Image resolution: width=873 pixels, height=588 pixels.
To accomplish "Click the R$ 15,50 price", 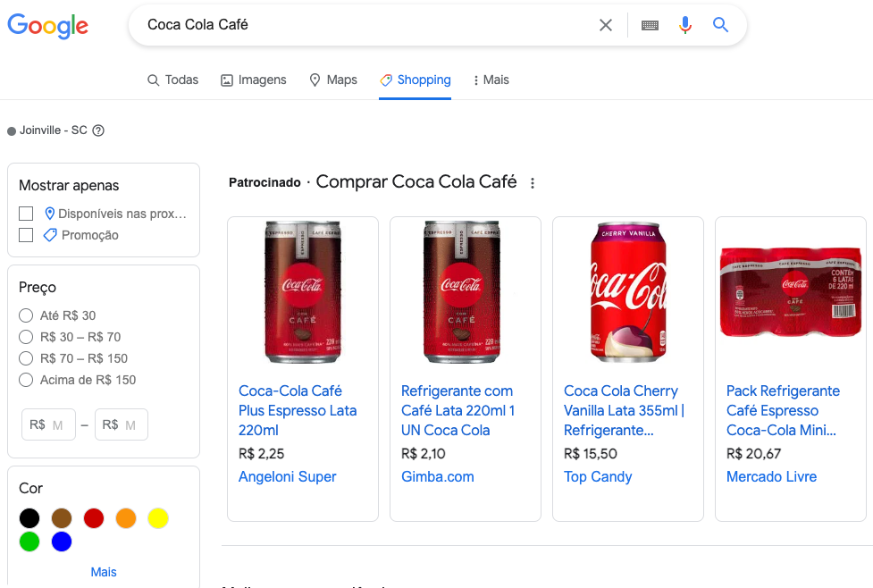I will click(590, 454).
